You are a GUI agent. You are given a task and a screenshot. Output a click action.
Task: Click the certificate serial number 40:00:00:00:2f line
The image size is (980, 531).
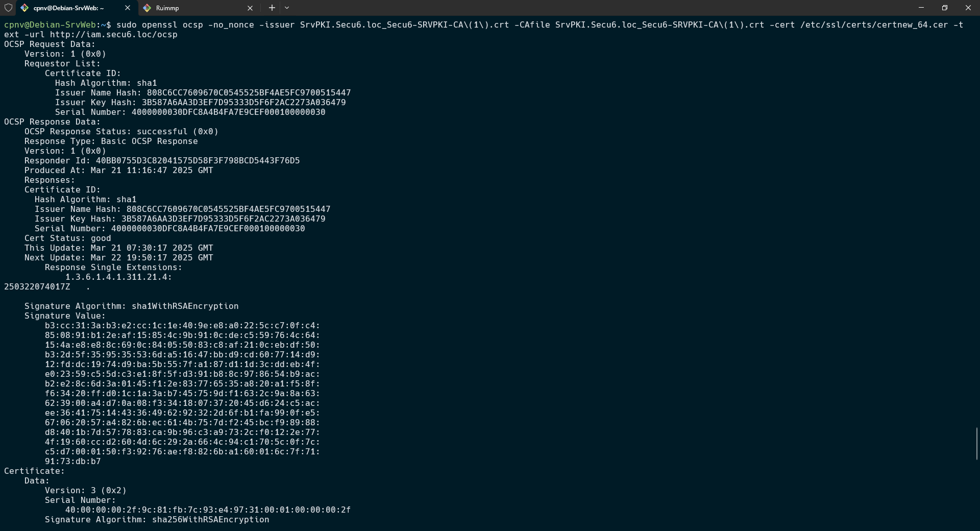click(x=208, y=510)
